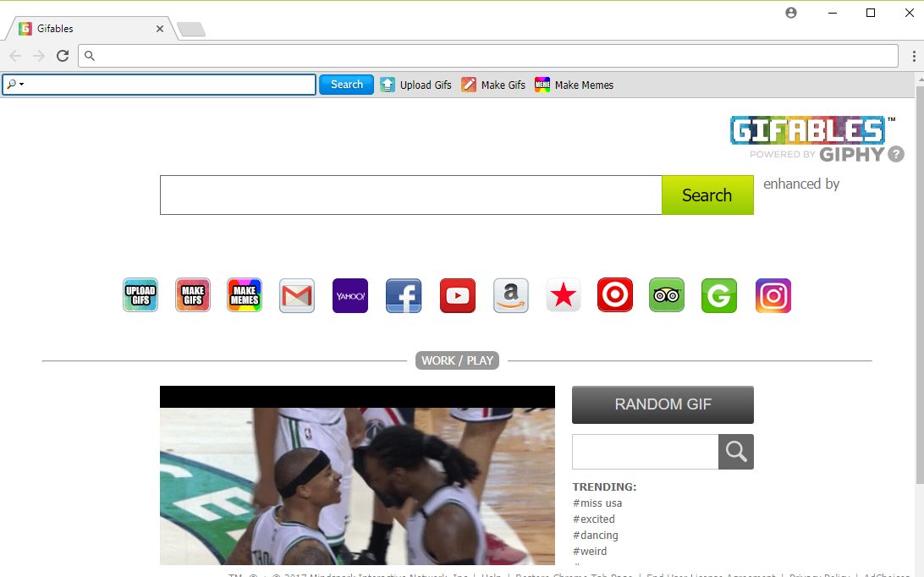Click Make Memes in the toolbar
The width and height of the screenshot is (924, 577).
coord(574,85)
